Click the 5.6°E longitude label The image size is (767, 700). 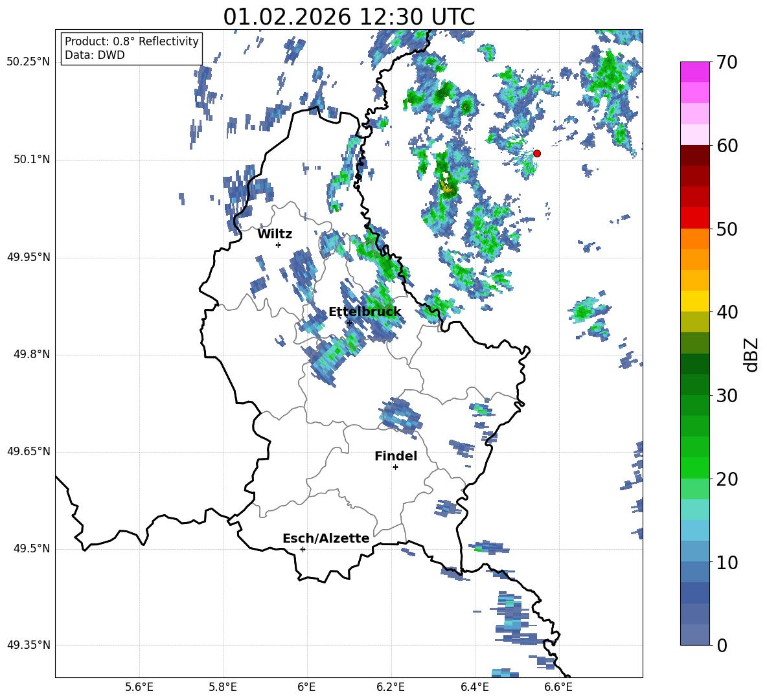coord(139,687)
